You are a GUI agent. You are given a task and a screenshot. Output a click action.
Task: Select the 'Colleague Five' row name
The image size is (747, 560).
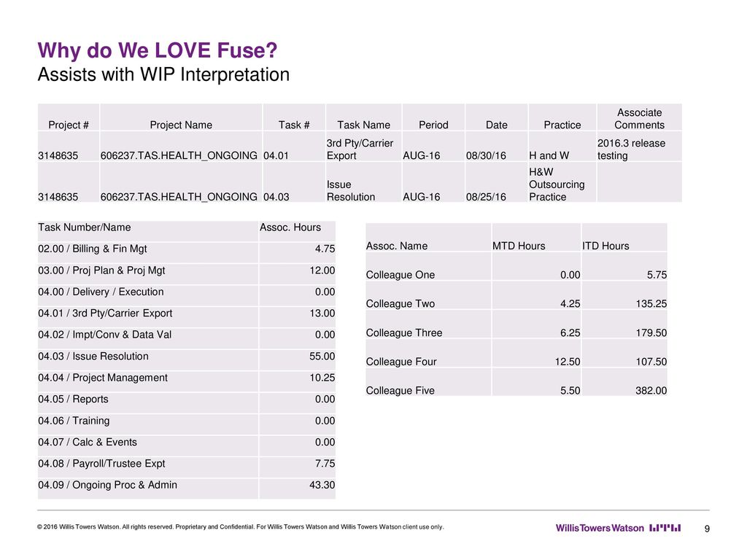[x=400, y=391]
